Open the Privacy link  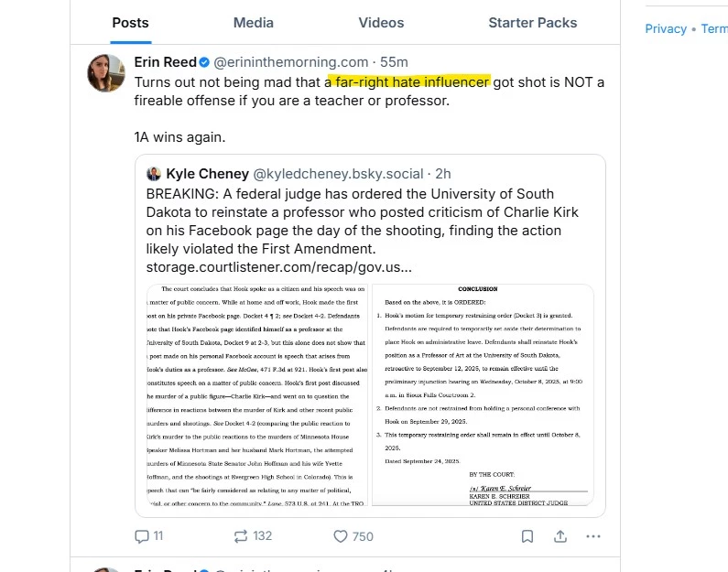[x=666, y=28]
